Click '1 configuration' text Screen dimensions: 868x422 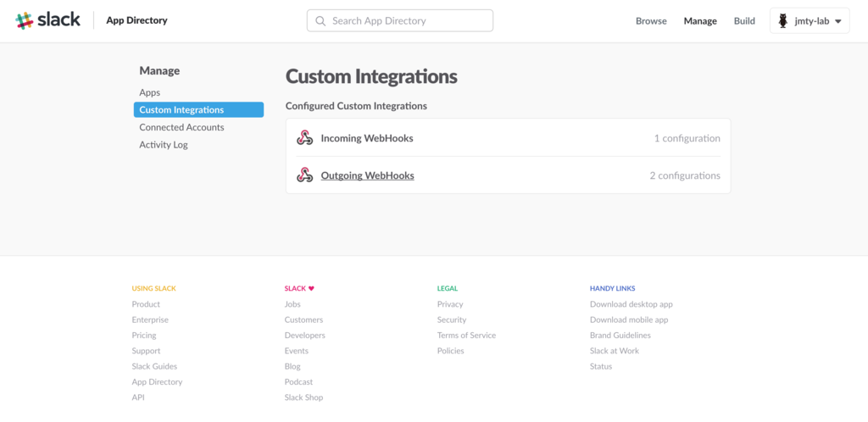click(687, 138)
